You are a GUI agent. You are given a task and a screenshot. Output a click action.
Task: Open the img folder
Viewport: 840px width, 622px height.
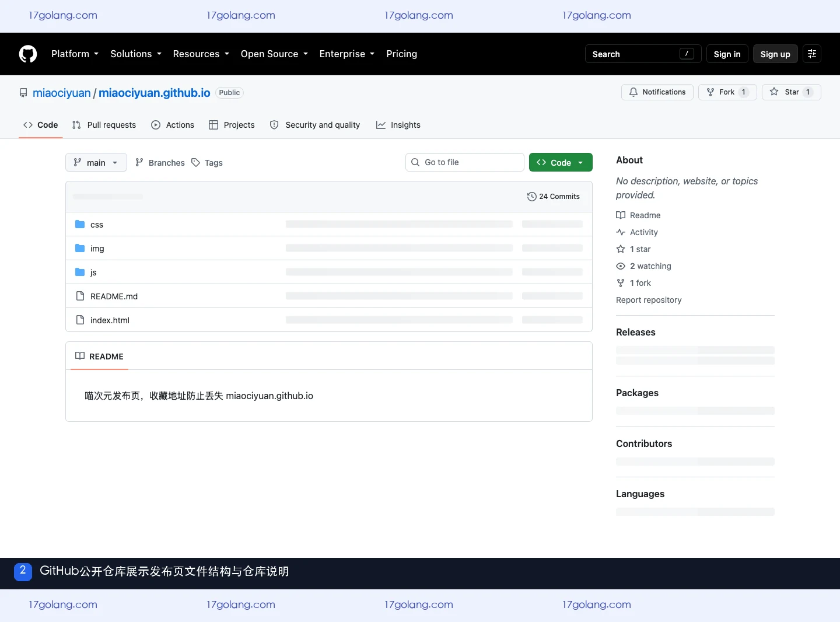pos(97,249)
